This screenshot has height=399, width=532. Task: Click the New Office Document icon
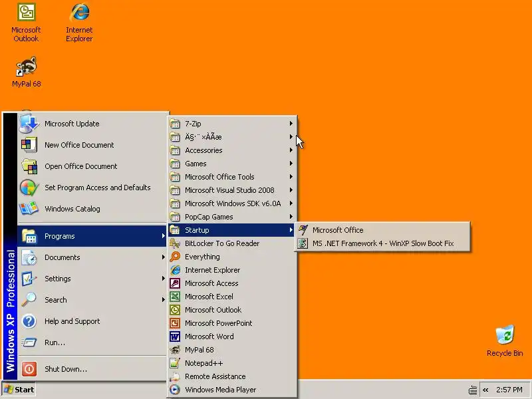[29, 145]
